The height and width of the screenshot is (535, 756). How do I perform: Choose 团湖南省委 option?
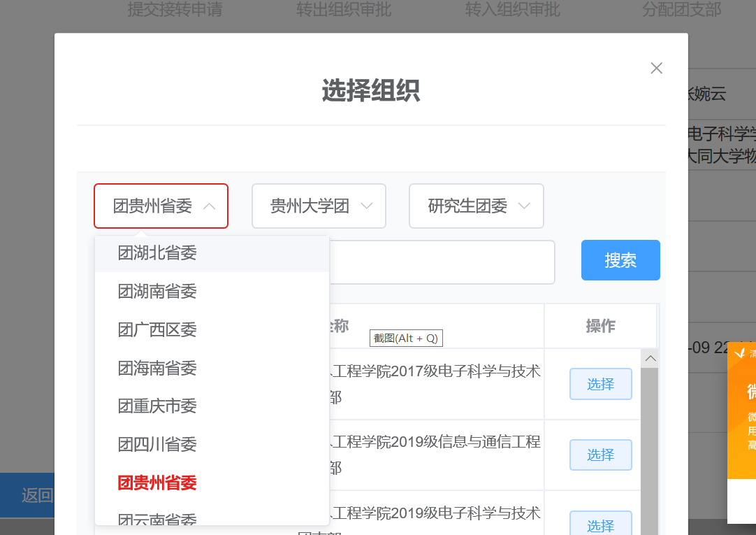tap(157, 292)
